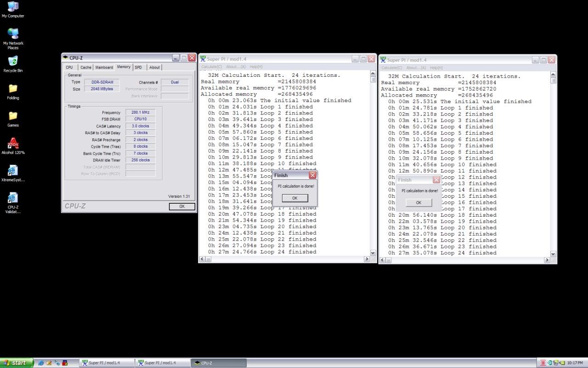Image resolution: width=588 pixels, height=368 pixels.
Task: Click OK in right Super PI Finish dialog
Action: pos(418,202)
